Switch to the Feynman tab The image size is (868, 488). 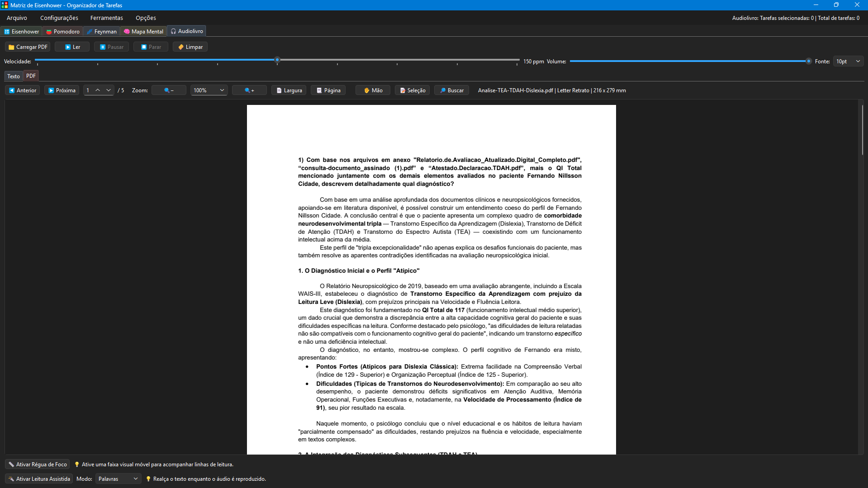point(102,32)
